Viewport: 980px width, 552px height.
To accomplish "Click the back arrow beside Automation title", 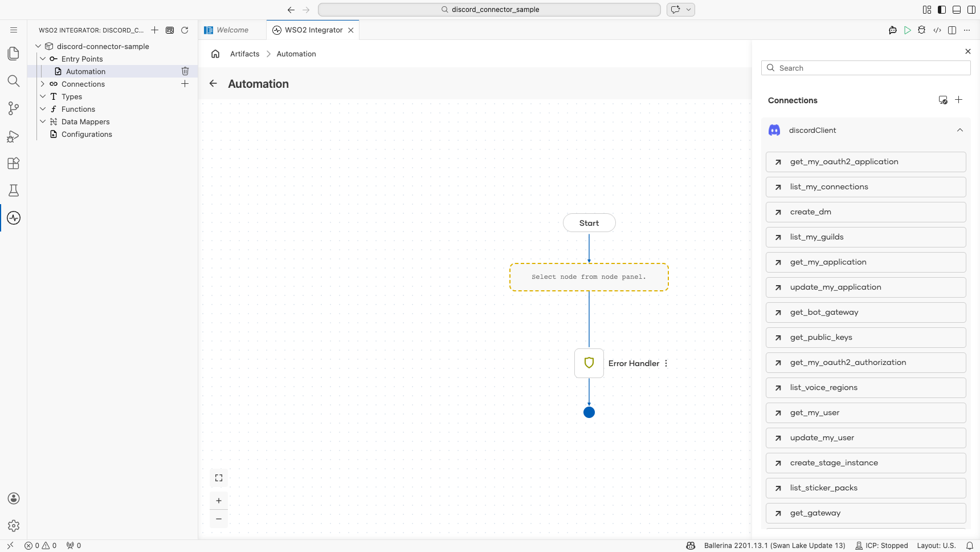I will (213, 83).
